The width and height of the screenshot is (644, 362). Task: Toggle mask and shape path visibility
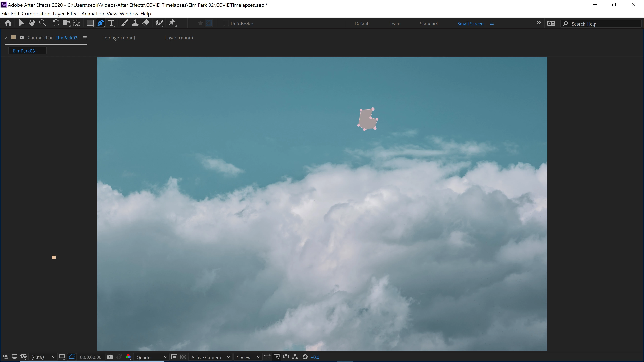tap(72, 357)
